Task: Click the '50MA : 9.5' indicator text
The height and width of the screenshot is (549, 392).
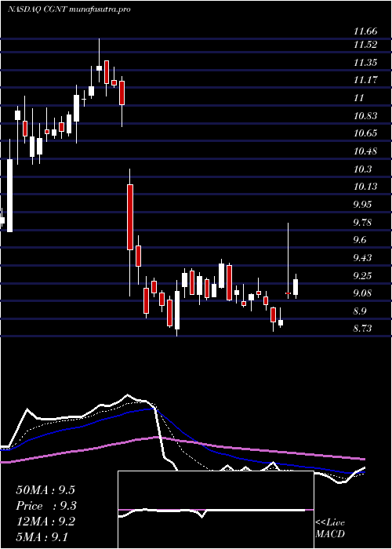Action: pyautogui.click(x=45, y=490)
